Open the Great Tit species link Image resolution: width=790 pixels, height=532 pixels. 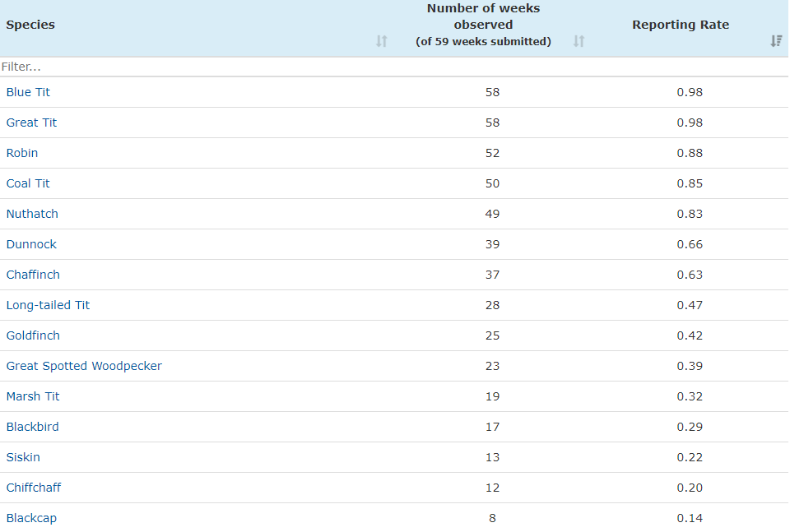[31, 123]
